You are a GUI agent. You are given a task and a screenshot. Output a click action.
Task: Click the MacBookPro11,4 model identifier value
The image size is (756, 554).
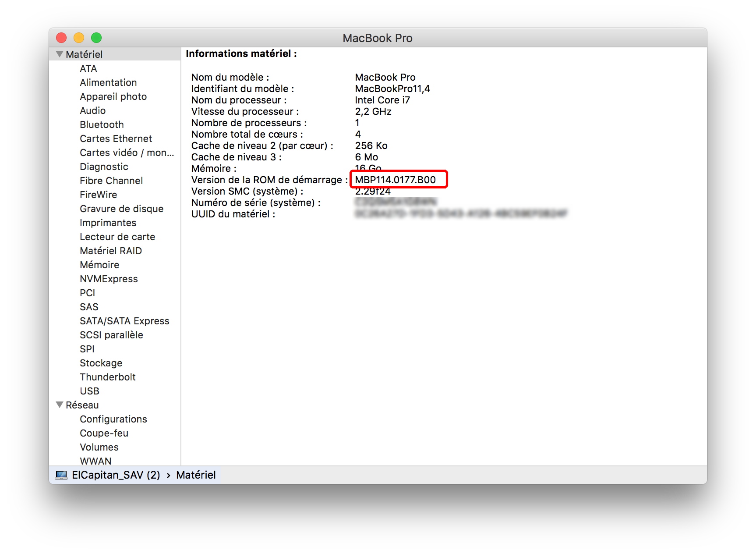pos(392,89)
